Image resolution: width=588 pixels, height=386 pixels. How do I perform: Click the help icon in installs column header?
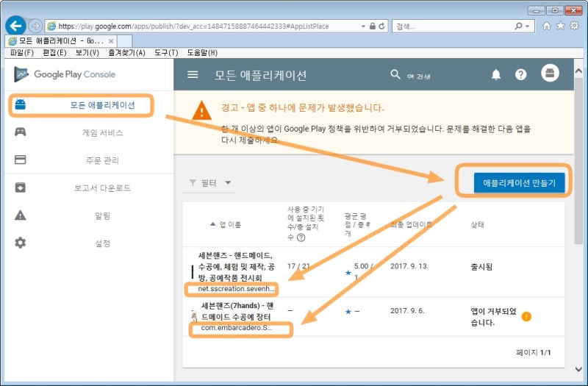coord(301,237)
